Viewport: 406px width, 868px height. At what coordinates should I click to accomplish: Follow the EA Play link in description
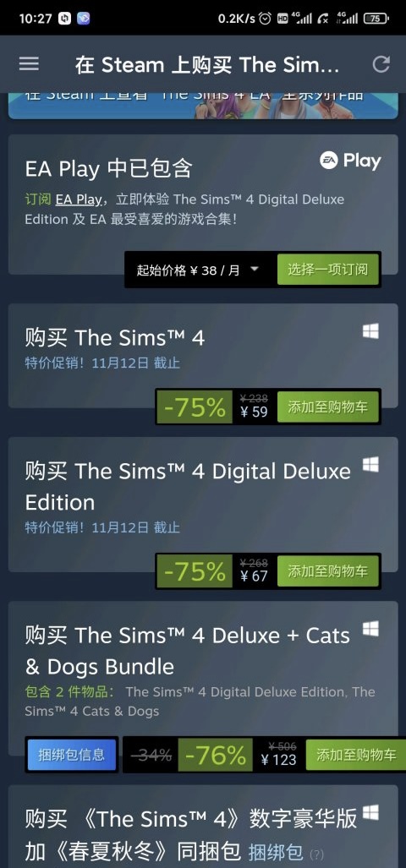click(x=79, y=199)
